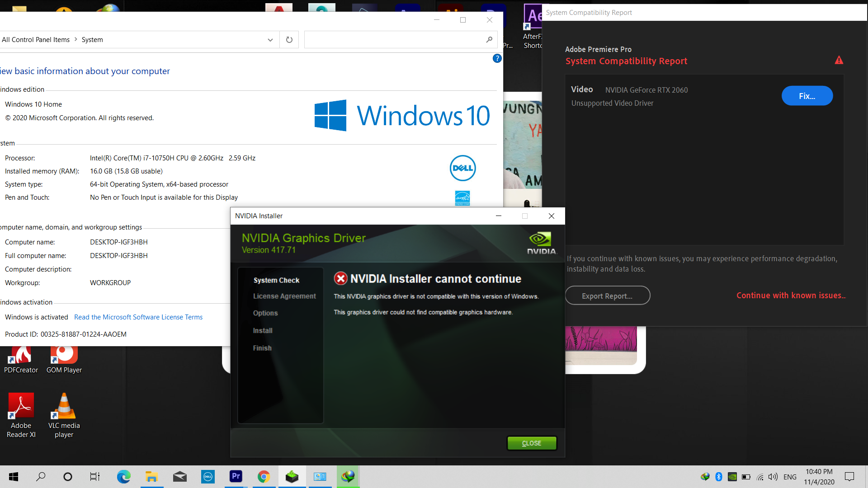Expand the chevron between All Control Panel Items and System
This screenshot has height=488, width=868.
click(75, 40)
